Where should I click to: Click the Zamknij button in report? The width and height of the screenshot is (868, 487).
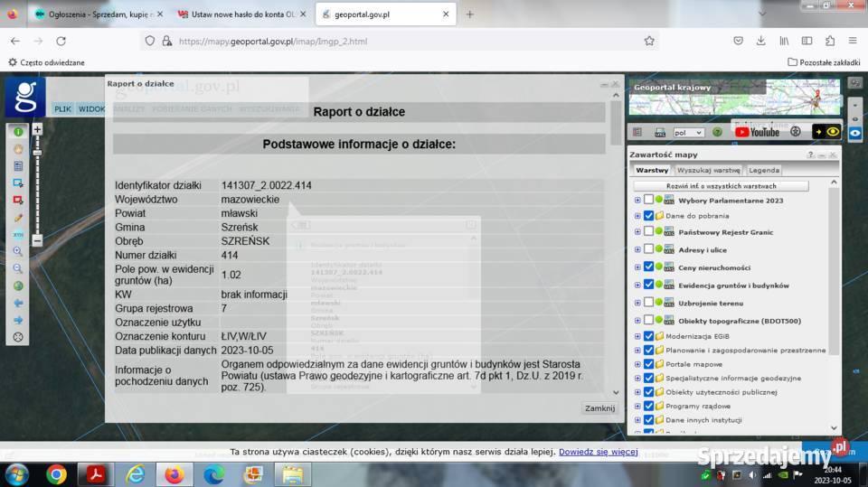tap(599, 408)
